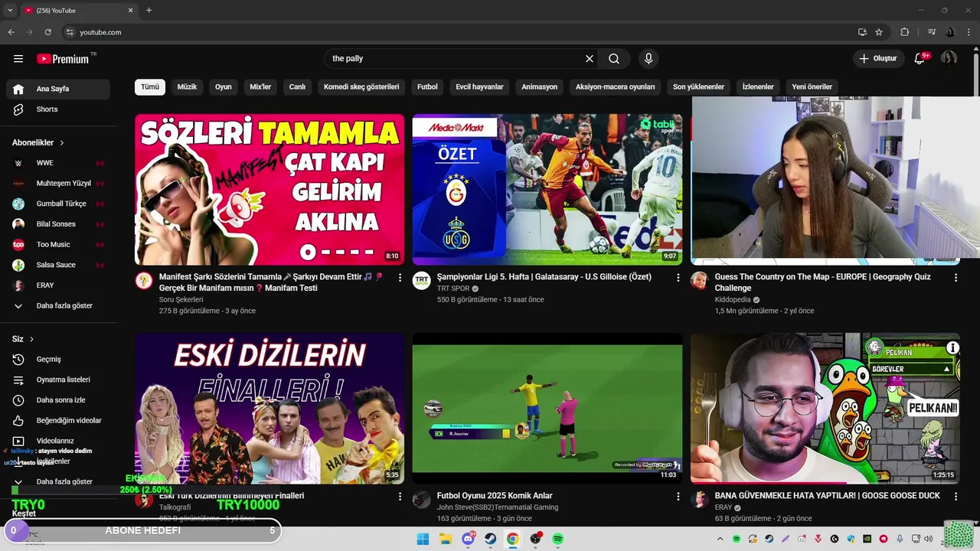Start voice search with the microphone icon
Viewport: 980px width, 551px height.
pos(648,59)
